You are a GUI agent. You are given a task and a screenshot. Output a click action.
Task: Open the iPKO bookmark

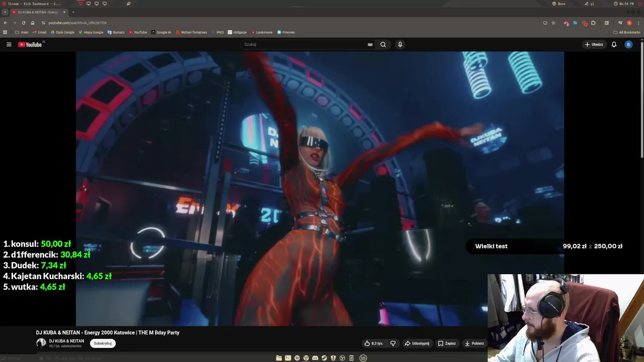[x=218, y=32]
